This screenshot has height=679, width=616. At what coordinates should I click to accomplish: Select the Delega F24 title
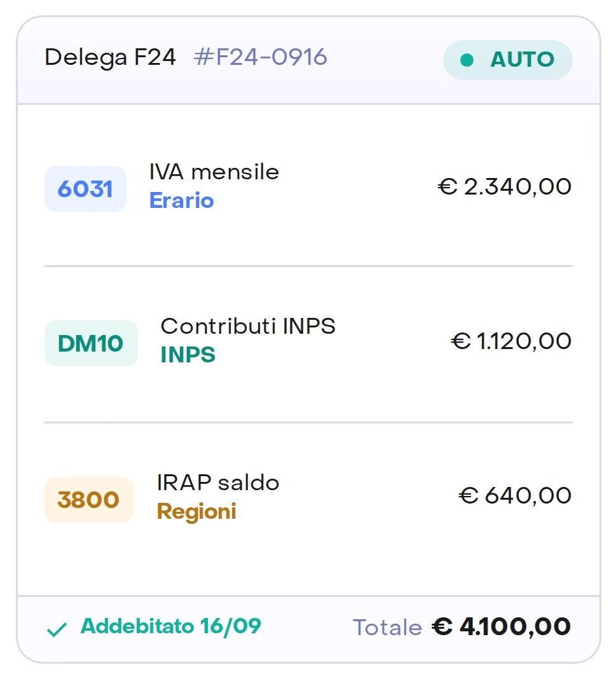click(111, 58)
